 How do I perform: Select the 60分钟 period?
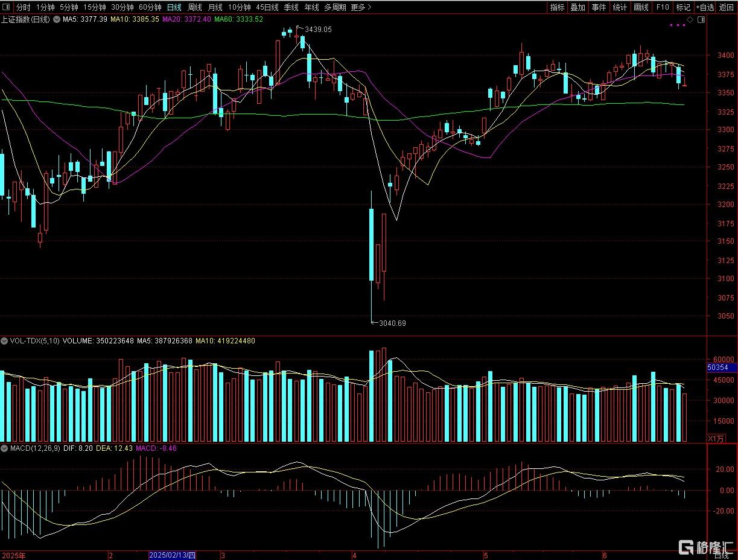tap(150, 7)
